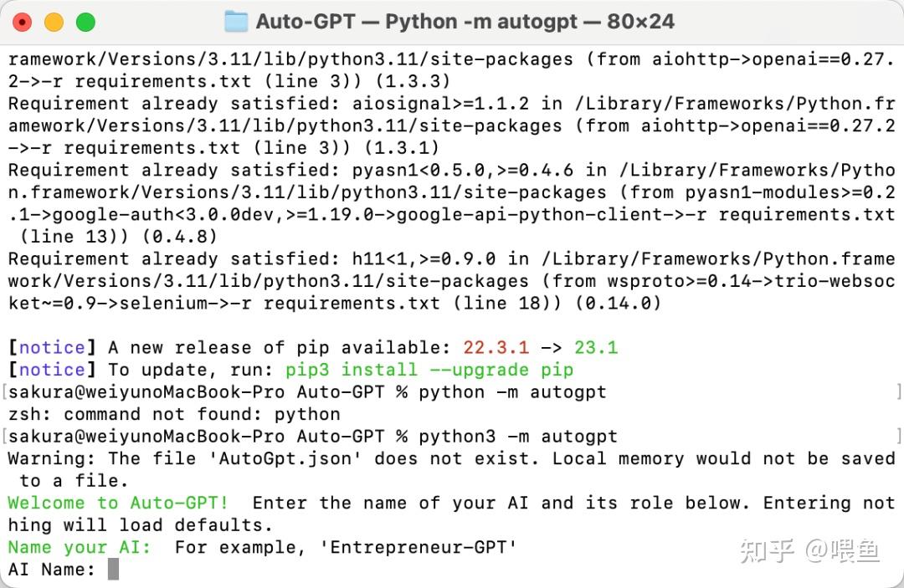Click the second blue 'notice' label
Screen dimensions: 904x588
point(53,370)
